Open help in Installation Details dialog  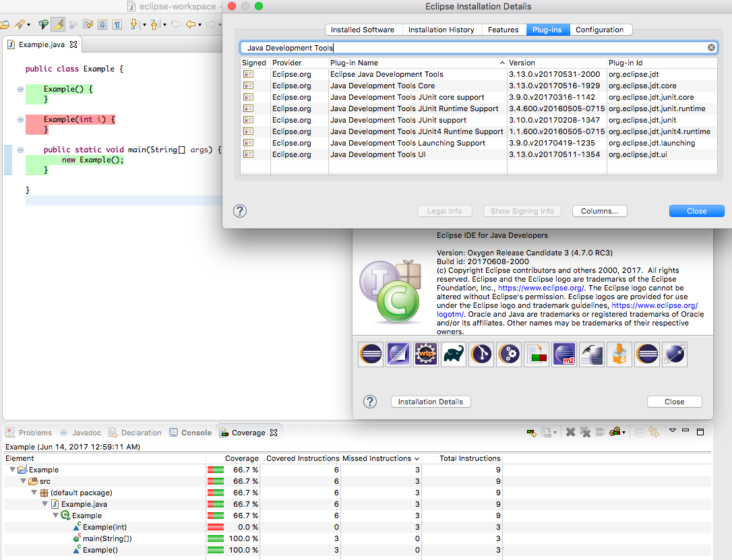240,211
